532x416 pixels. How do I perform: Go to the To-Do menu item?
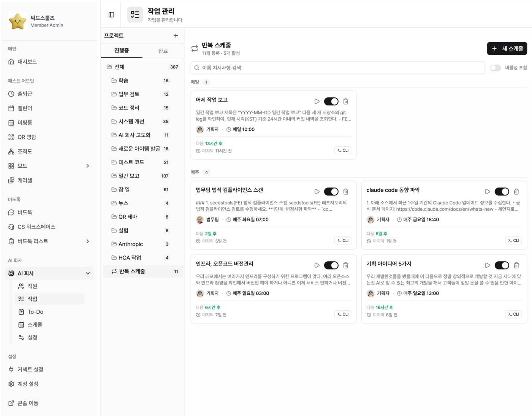pyautogui.click(x=49, y=312)
